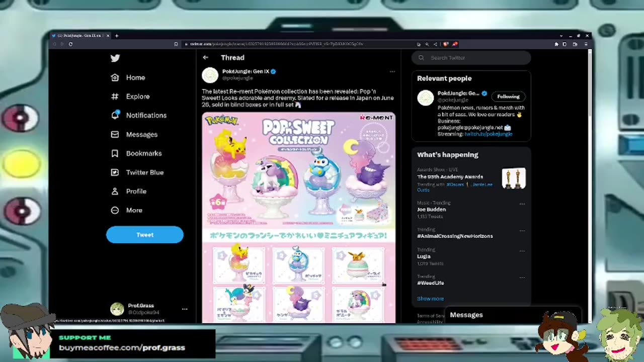Go back using the Thread back arrow
This screenshot has height=362, width=644.
(206, 58)
